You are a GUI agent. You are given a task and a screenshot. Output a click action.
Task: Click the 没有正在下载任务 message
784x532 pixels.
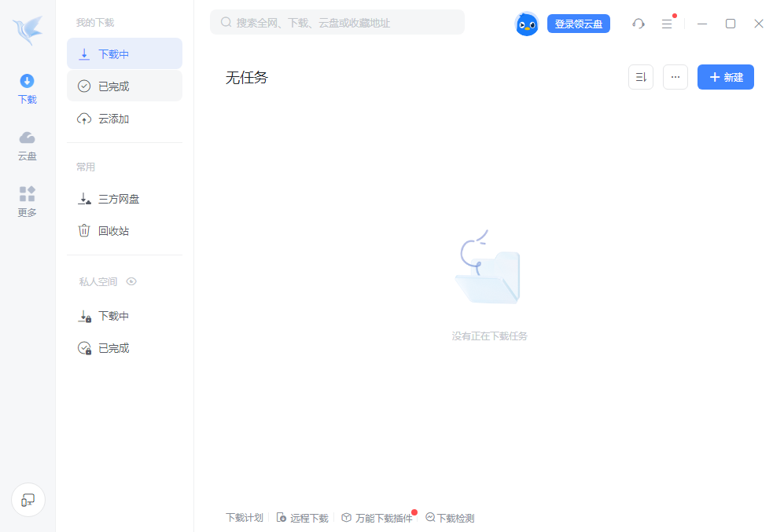pyautogui.click(x=489, y=336)
